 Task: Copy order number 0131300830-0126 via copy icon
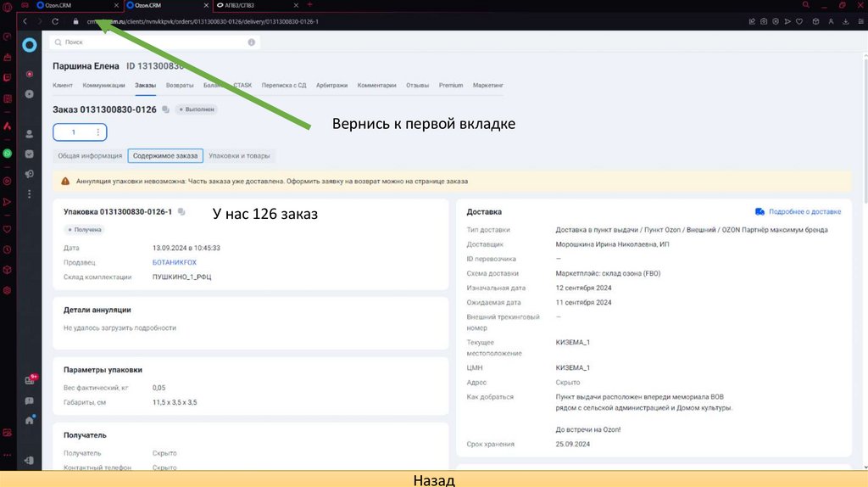165,109
